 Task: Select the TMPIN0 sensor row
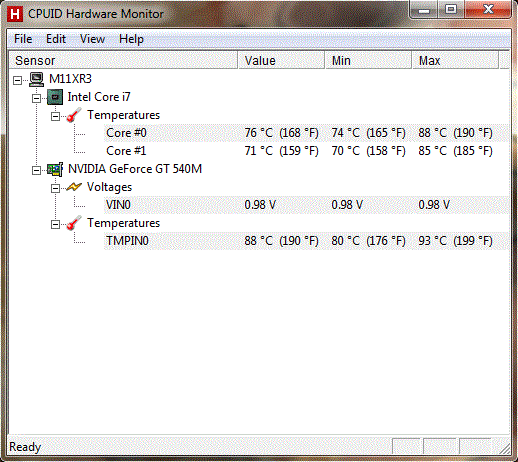point(307,241)
